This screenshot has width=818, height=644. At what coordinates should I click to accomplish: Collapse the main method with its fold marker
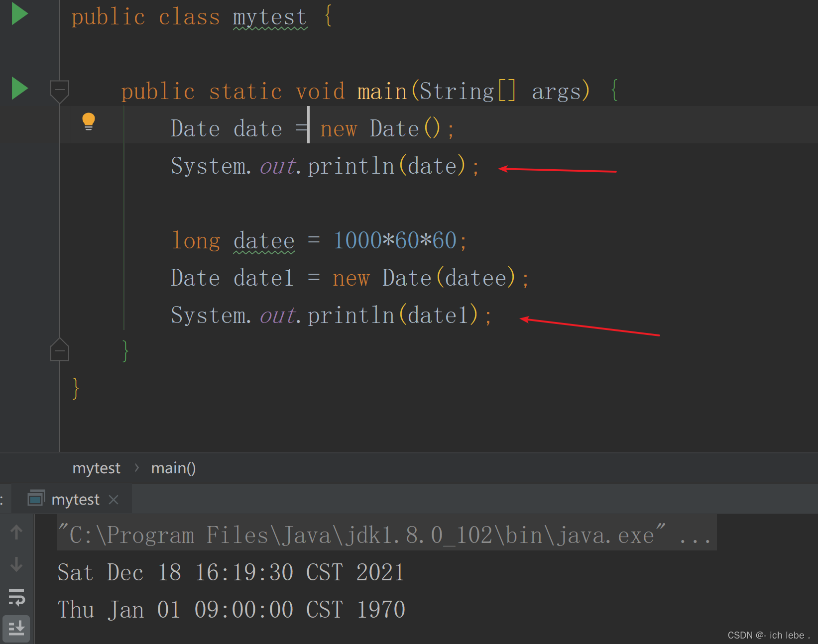[x=59, y=91]
